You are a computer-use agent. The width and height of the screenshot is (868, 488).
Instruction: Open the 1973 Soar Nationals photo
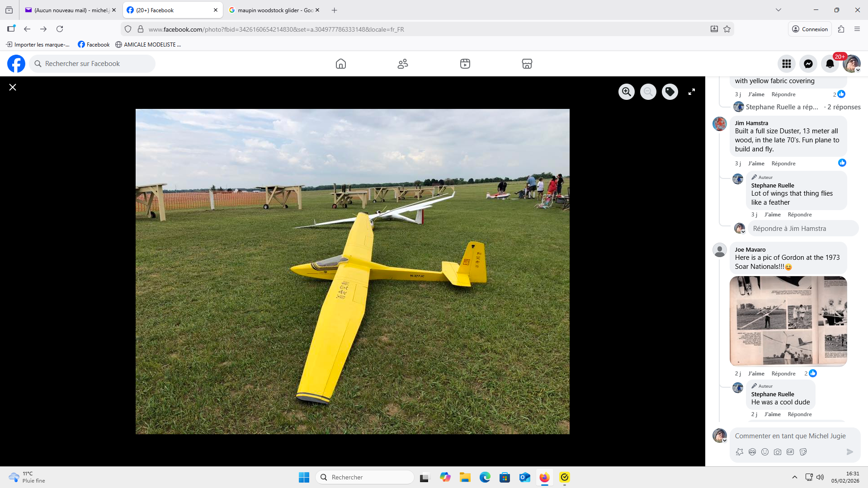point(788,321)
